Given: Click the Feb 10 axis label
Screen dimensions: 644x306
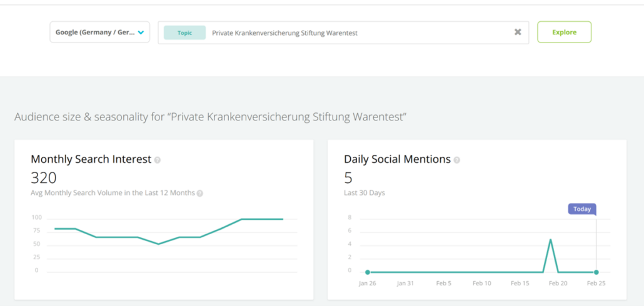Looking at the screenshot, I should point(482,284).
